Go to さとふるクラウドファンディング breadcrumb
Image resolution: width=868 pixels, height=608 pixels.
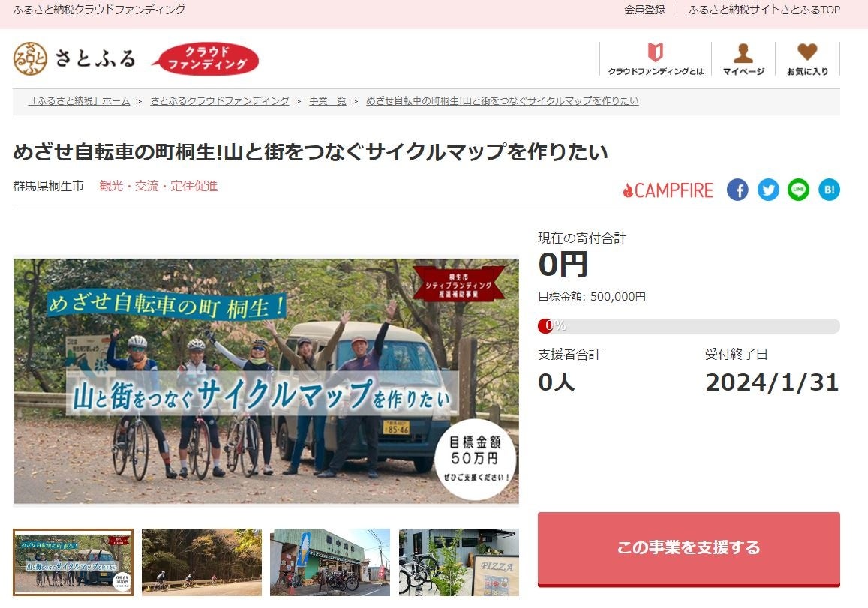tap(220, 101)
